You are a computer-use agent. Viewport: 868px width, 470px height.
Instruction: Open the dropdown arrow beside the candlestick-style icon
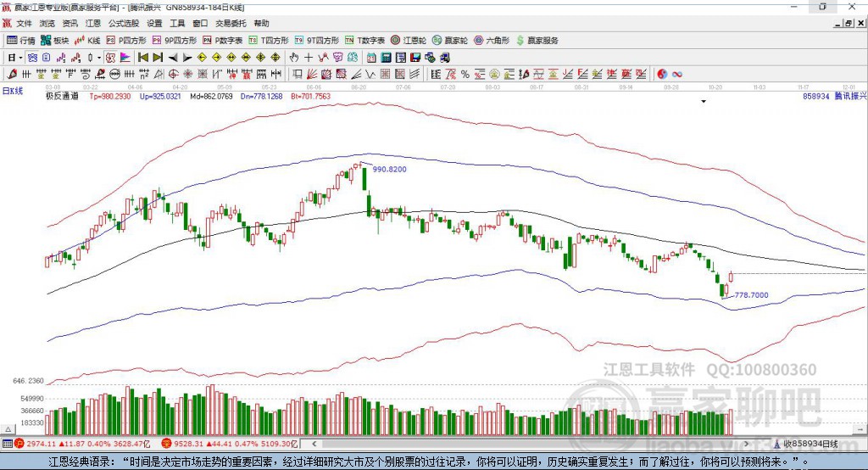(99, 58)
